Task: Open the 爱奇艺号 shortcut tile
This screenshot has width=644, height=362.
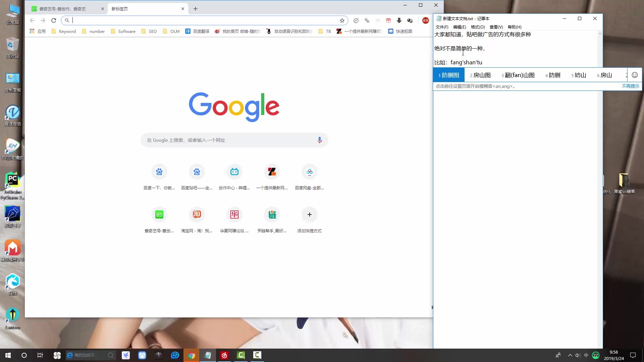Action: (x=159, y=221)
